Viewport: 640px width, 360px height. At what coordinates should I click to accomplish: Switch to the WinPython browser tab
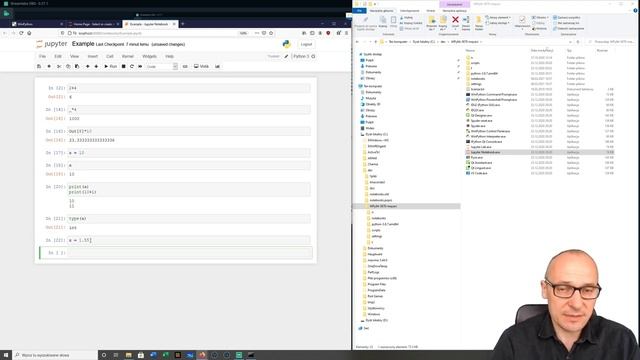coord(37,24)
